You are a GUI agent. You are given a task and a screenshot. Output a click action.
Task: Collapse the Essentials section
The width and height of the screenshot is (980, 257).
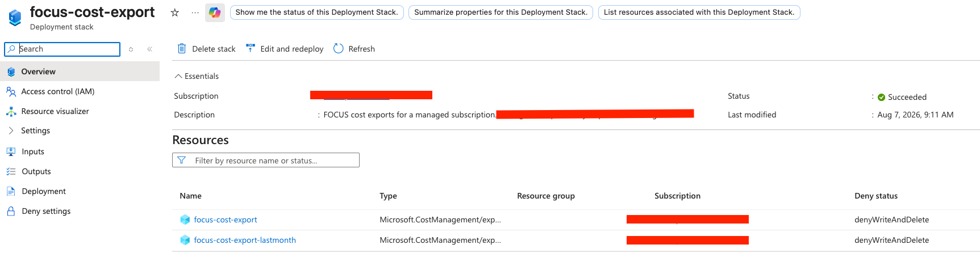coord(197,76)
